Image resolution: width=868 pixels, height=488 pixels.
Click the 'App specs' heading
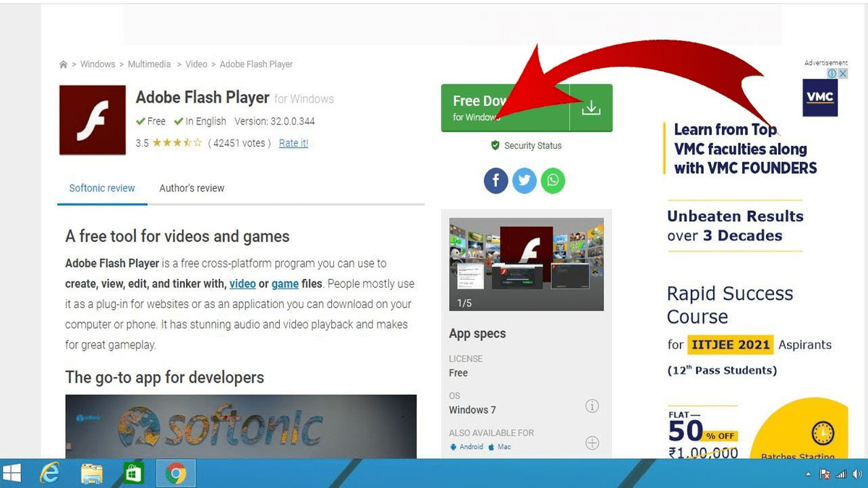477,334
